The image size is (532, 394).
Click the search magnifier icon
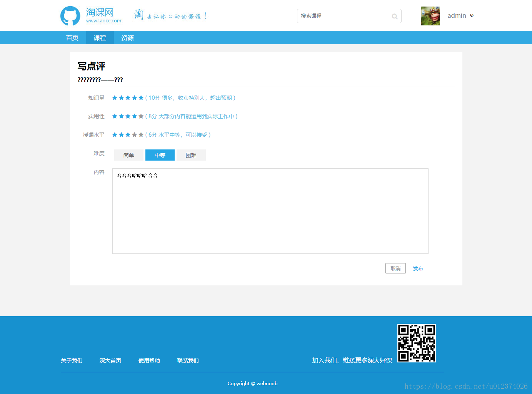[395, 16]
